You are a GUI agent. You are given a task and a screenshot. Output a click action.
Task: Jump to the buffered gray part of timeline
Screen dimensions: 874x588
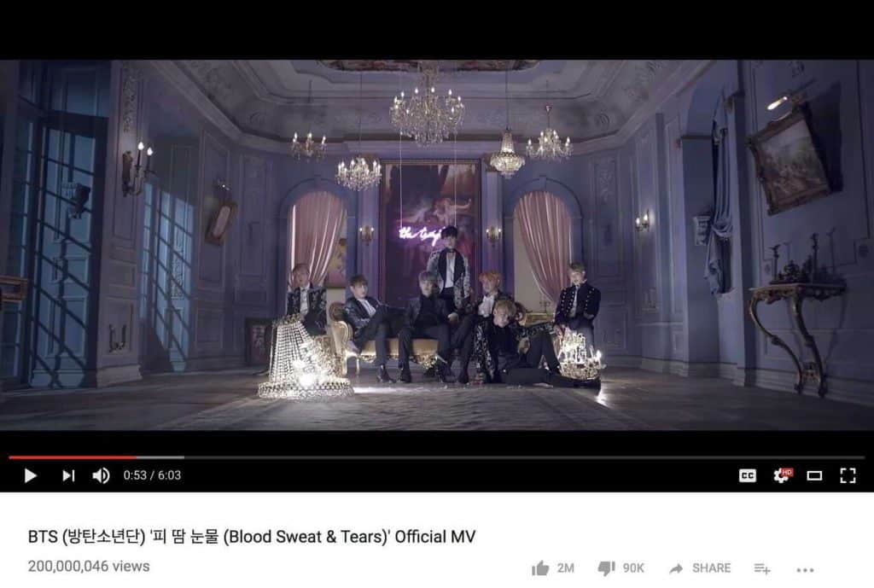pos(160,457)
